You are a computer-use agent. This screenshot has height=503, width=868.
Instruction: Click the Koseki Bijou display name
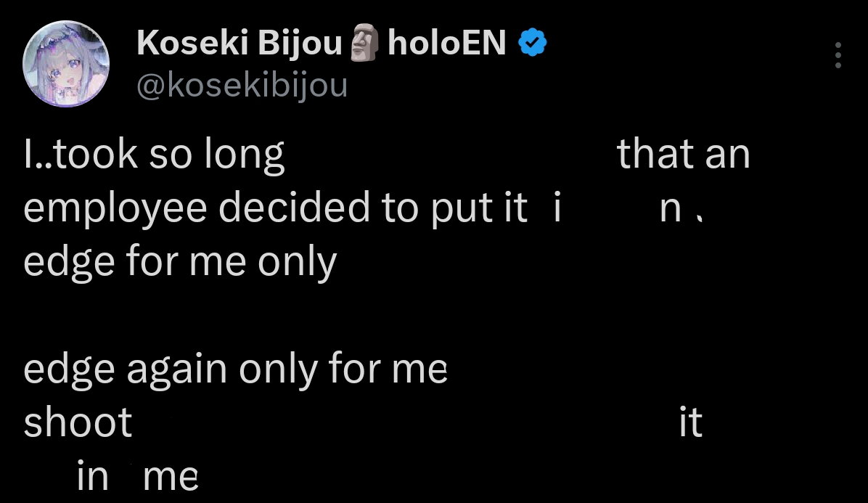click(239, 43)
